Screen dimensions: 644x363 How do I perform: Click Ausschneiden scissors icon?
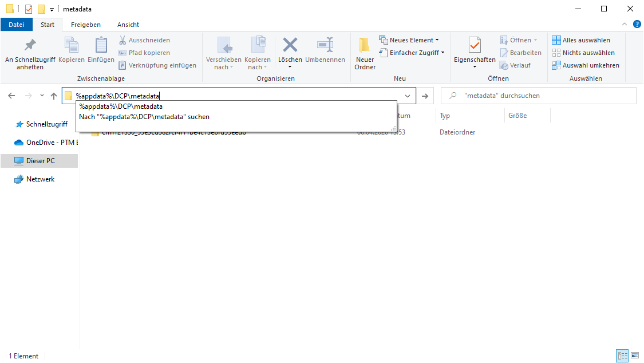coord(123,40)
